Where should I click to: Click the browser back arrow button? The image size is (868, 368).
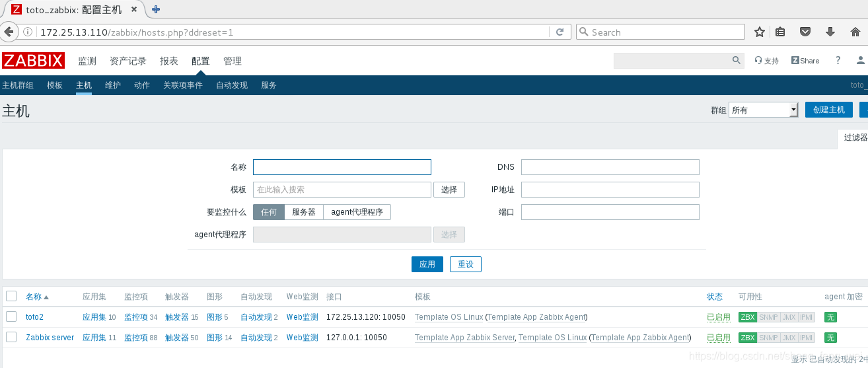click(9, 32)
